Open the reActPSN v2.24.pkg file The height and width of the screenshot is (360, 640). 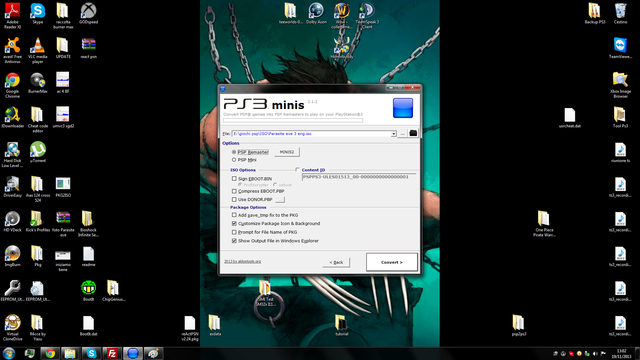[190, 328]
